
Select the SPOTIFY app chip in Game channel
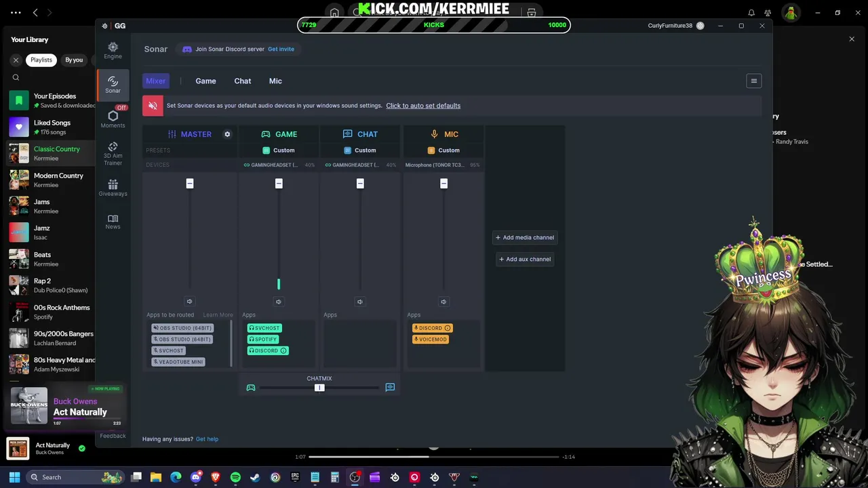263,339
